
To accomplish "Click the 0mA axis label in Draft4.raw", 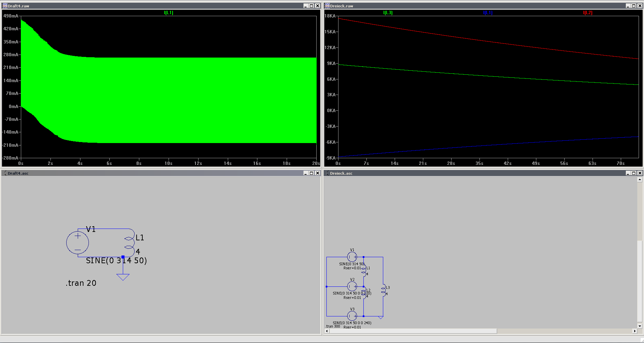I will pyautogui.click(x=13, y=106).
